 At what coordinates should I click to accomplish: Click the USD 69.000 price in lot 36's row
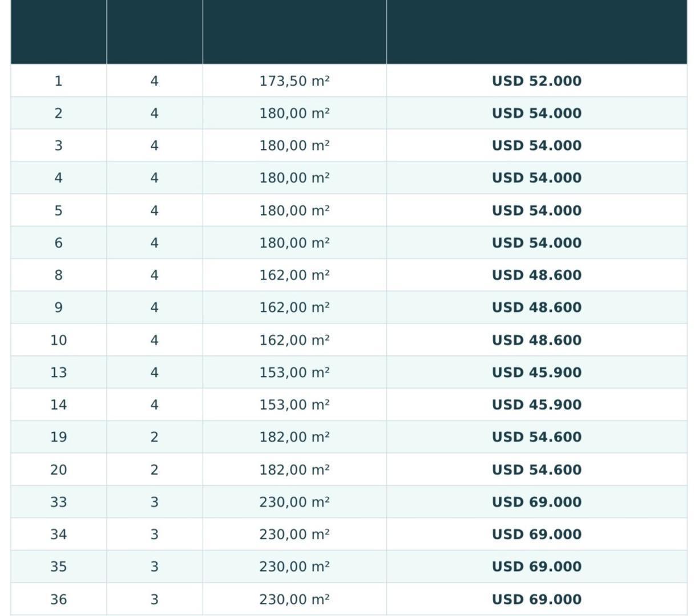(536, 599)
